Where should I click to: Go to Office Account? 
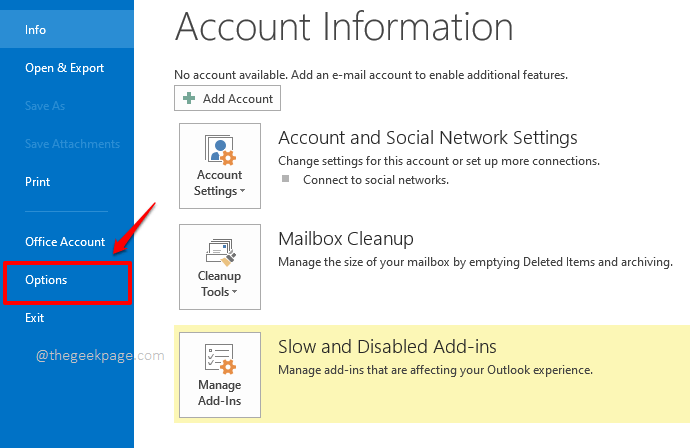click(65, 242)
